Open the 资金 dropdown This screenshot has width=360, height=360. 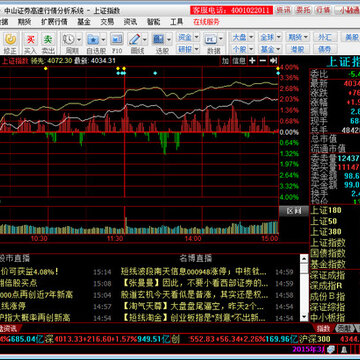[188, 37]
